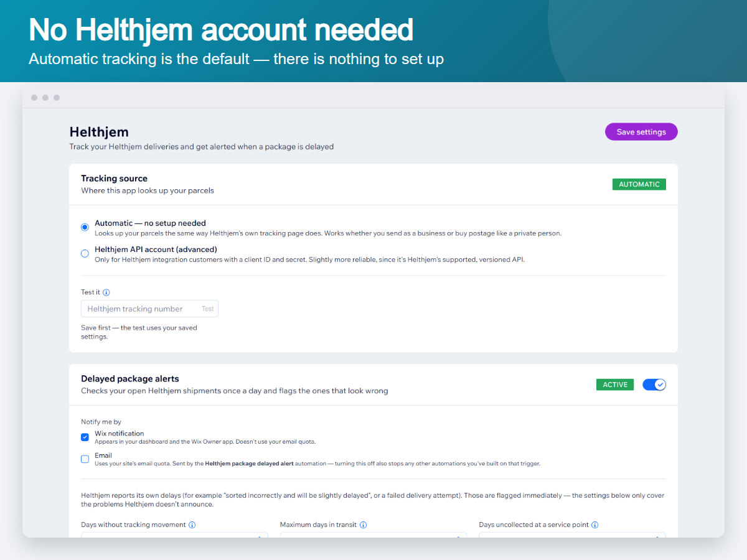Click the Helthjem page heading
This screenshot has height=560, width=747.
click(x=99, y=132)
